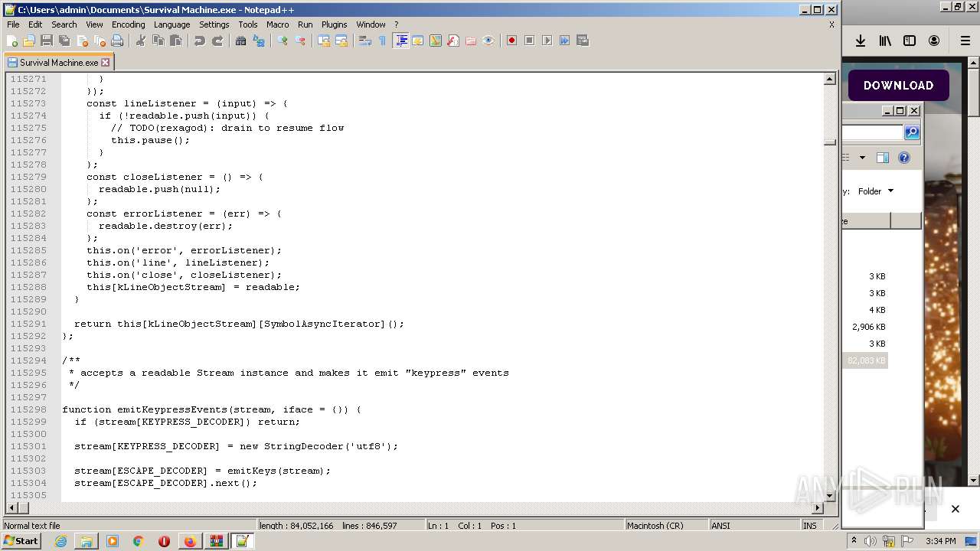Open Internet Explorer from the taskbar

(61, 541)
